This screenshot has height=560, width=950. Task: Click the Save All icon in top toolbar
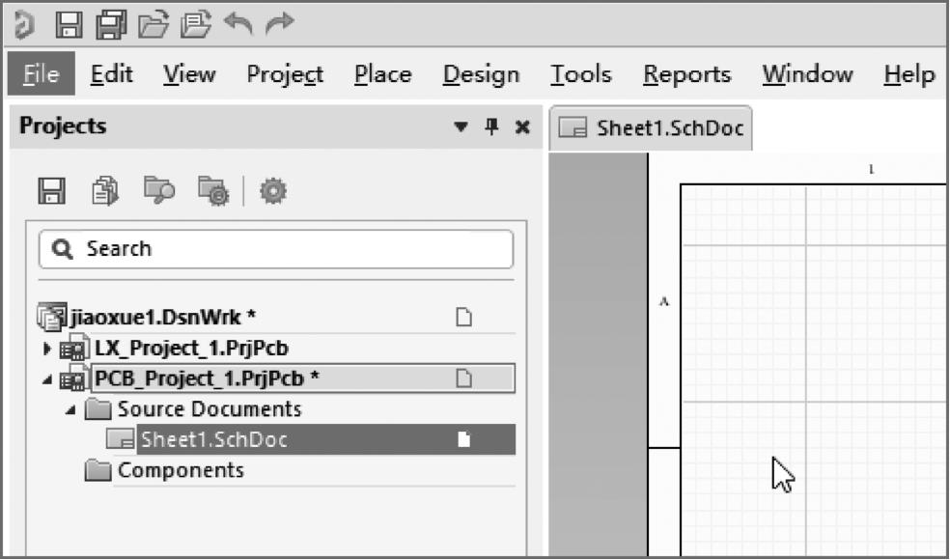109,23
